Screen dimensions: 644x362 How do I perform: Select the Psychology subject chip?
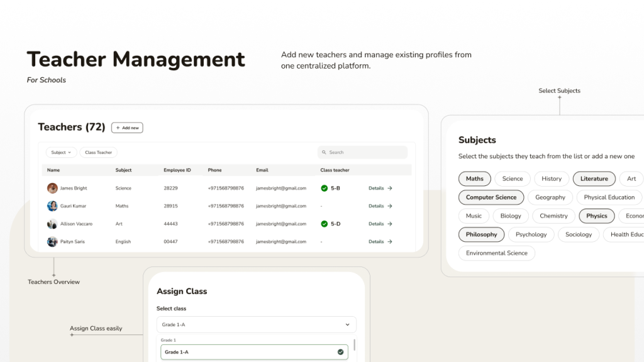point(531,234)
